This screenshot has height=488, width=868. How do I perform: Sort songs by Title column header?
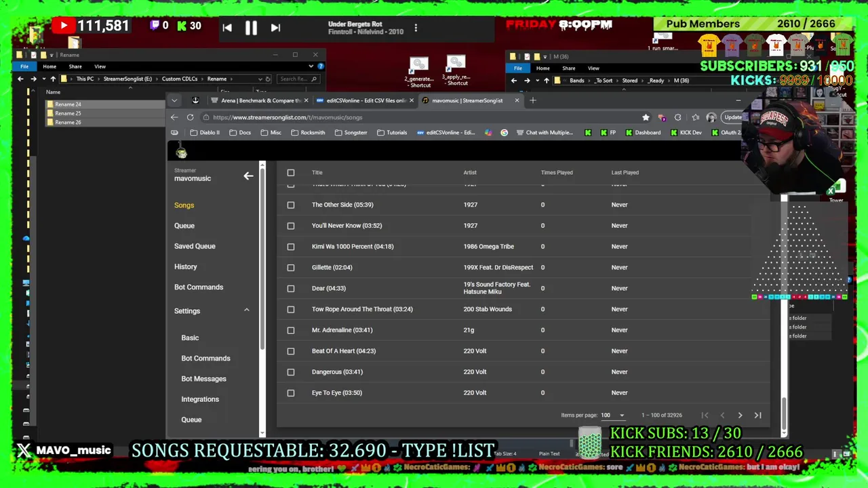[317, 173]
